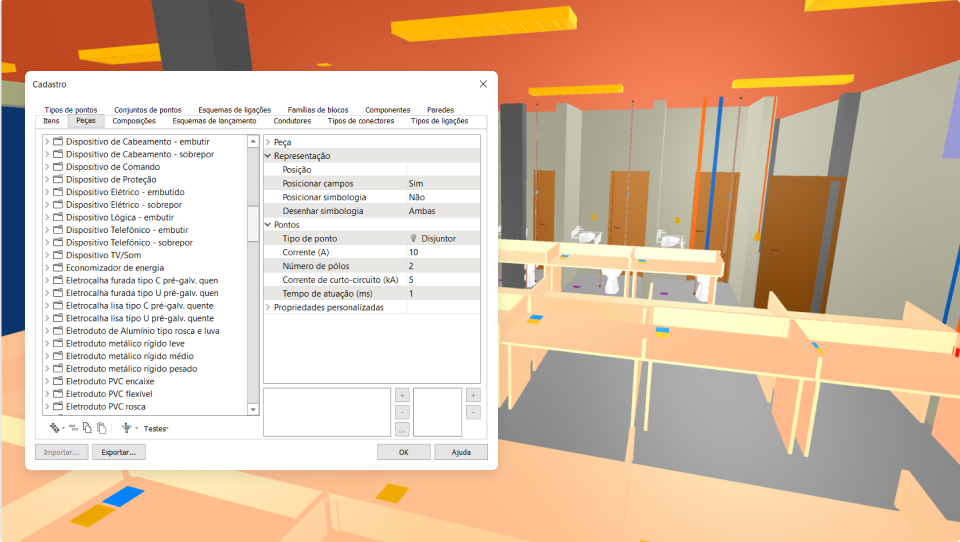Viewport: 960px width, 542px height.
Task: Expand Eletroduto PVC rosca node
Action: [x=47, y=407]
